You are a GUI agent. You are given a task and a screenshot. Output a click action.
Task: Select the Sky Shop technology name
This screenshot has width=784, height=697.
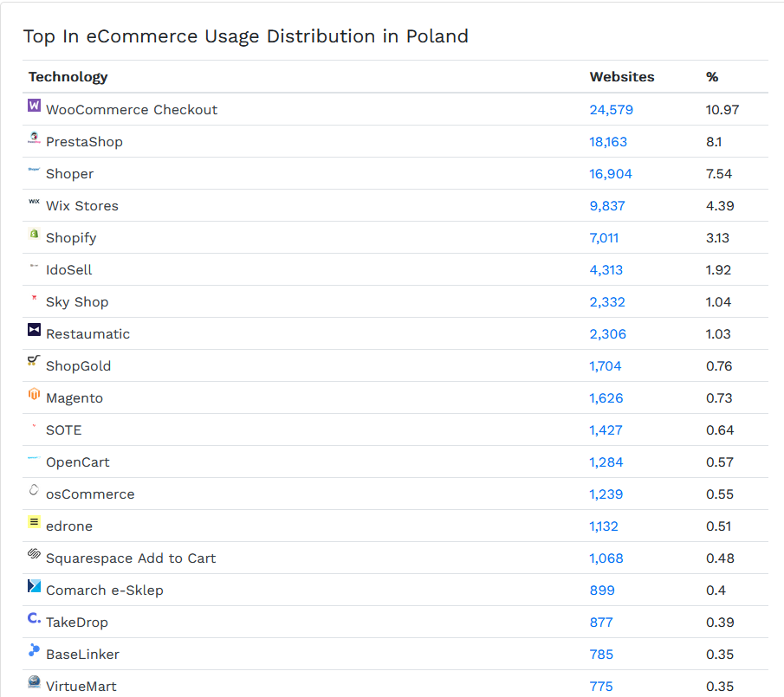point(77,302)
